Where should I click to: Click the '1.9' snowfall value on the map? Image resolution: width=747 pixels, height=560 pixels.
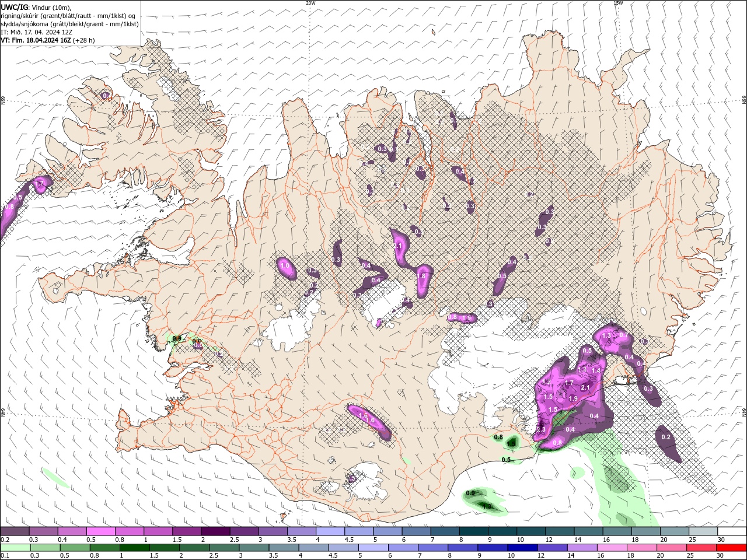pos(573,398)
